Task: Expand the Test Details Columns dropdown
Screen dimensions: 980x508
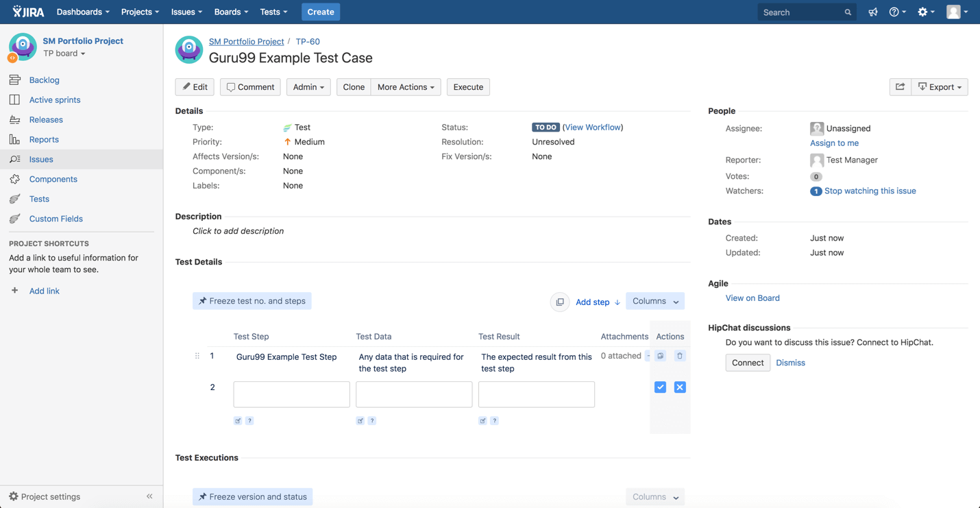Action: pyautogui.click(x=654, y=302)
